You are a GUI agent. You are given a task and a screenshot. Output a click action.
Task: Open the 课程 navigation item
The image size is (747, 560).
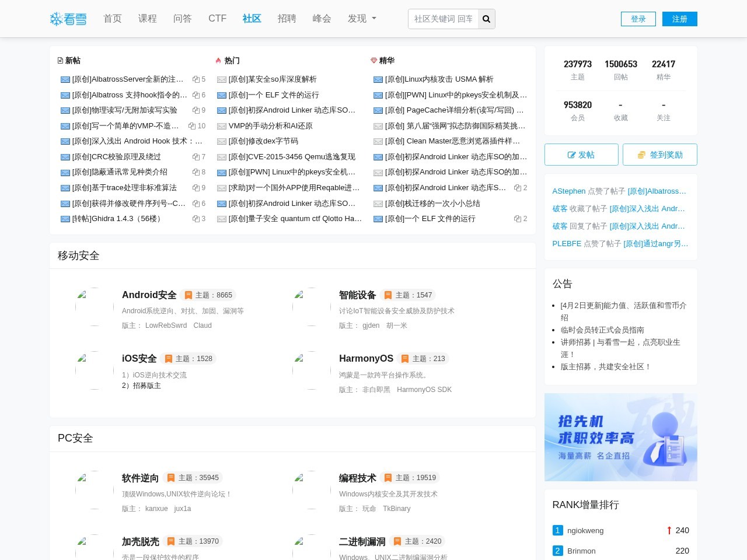click(x=147, y=19)
